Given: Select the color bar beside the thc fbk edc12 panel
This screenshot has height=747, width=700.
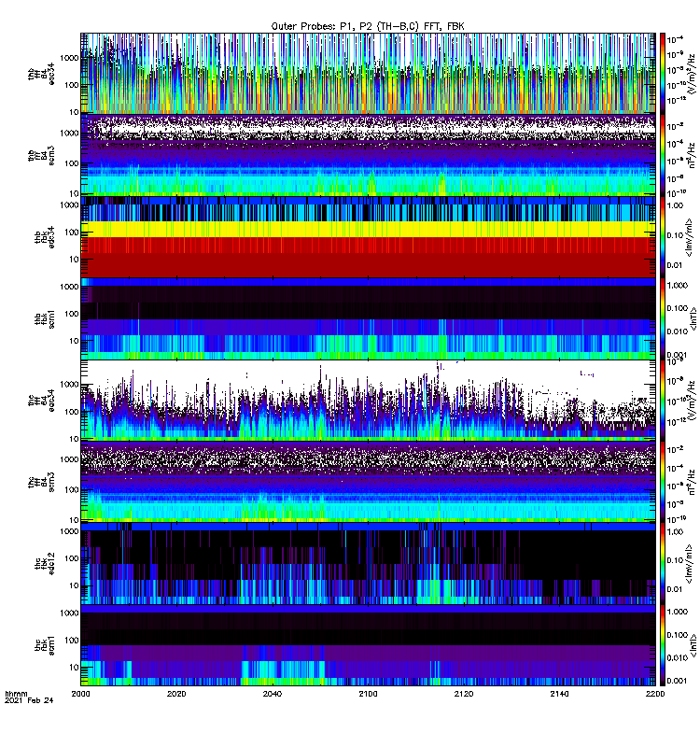Looking at the screenshot, I should [662, 564].
